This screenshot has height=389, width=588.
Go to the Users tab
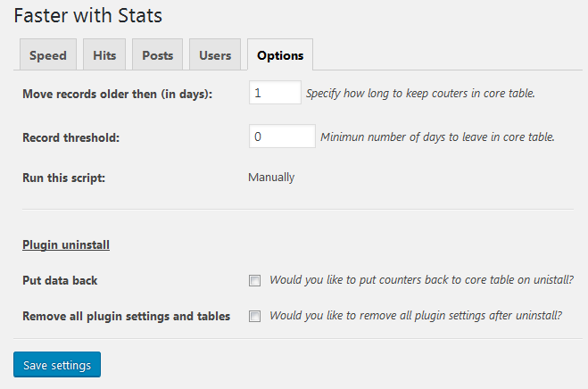coord(215,54)
